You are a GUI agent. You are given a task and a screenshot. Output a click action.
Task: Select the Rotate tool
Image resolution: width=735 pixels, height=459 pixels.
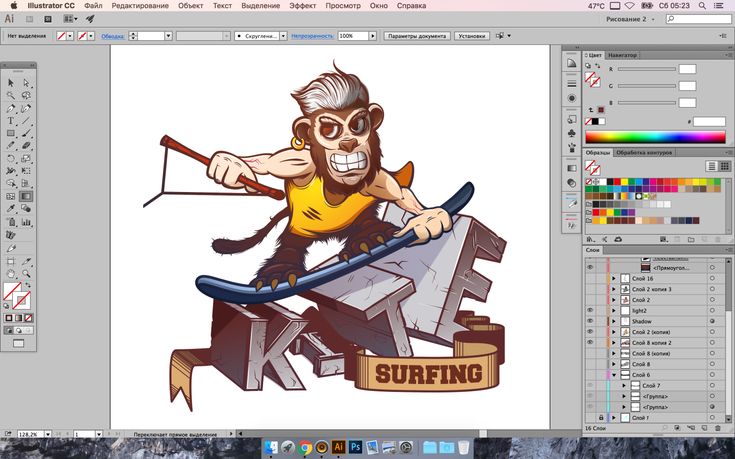point(11,158)
